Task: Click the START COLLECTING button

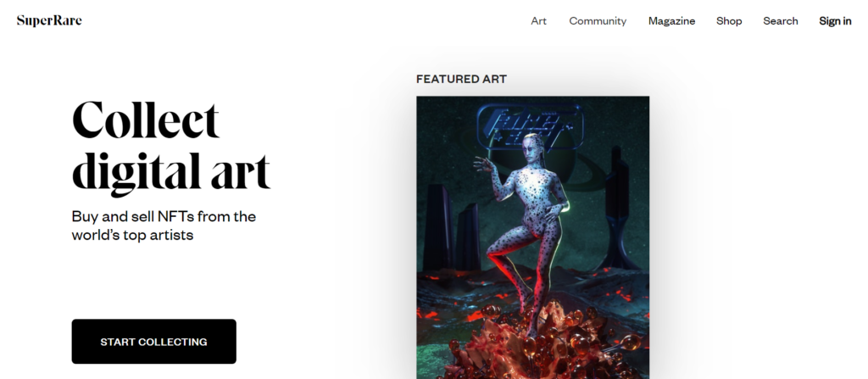Action: (x=154, y=342)
